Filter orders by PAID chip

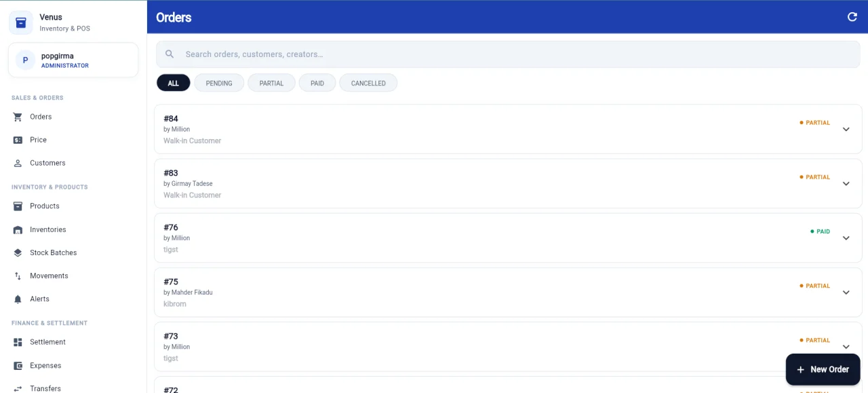pos(317,83)
